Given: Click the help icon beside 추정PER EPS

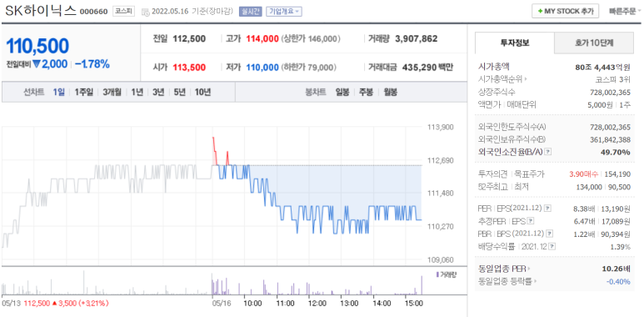Looking at the screenshot, I should point(531,221).
